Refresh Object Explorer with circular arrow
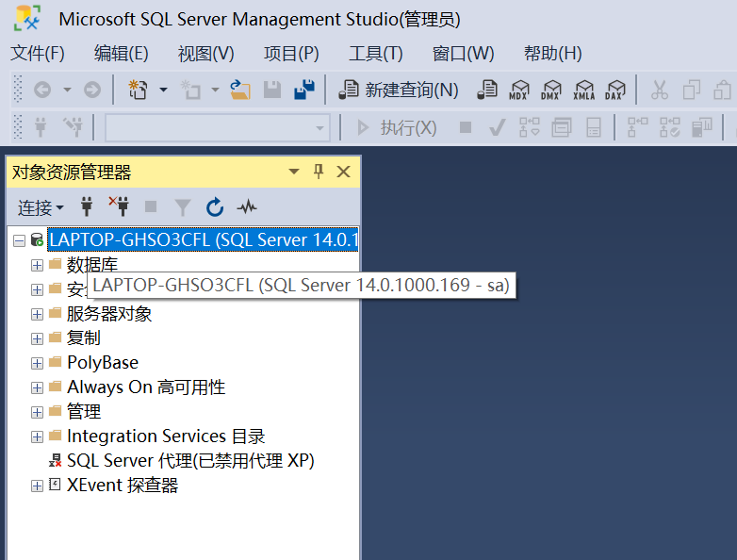Image resolution: width=737 pixels, height=560 pixels. [215, 207]
